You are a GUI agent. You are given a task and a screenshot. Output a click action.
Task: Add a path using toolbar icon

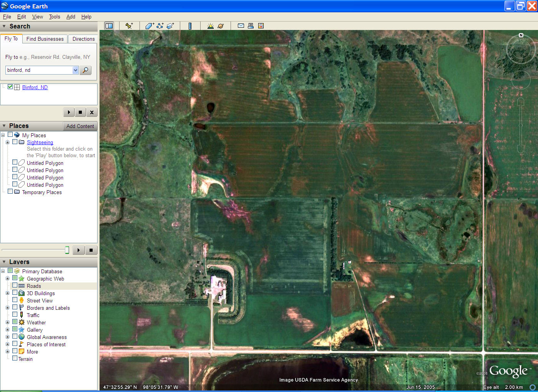coord(160,26)
